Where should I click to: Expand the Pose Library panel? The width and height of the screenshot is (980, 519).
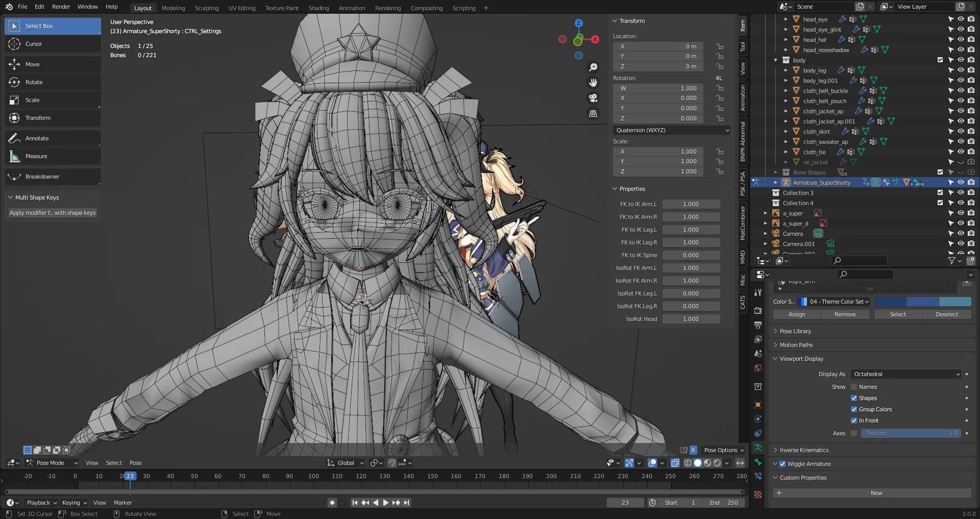tap(795, 331)
